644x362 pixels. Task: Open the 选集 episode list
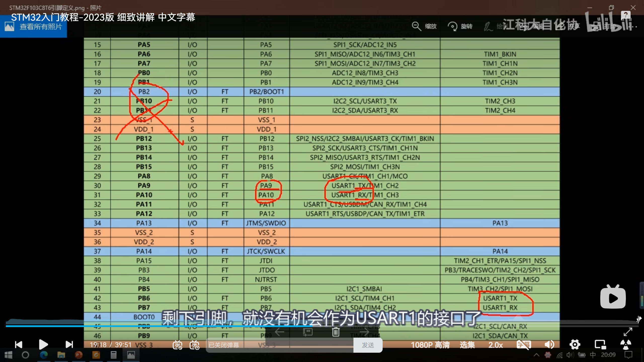point(467,345)
